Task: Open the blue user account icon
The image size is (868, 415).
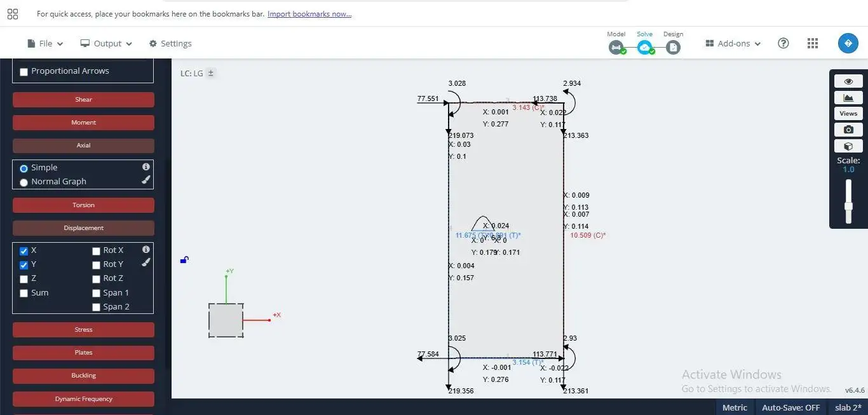Action: coord(848,43)
